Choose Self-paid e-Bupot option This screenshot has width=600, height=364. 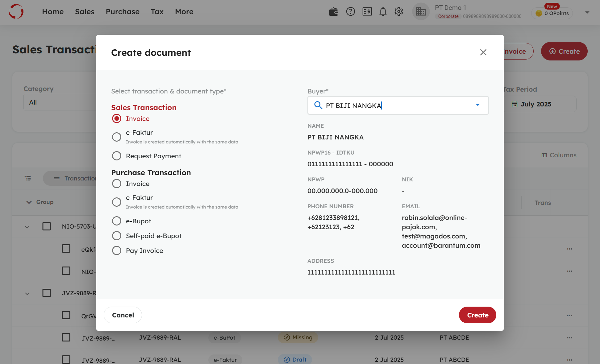[117, 236]
